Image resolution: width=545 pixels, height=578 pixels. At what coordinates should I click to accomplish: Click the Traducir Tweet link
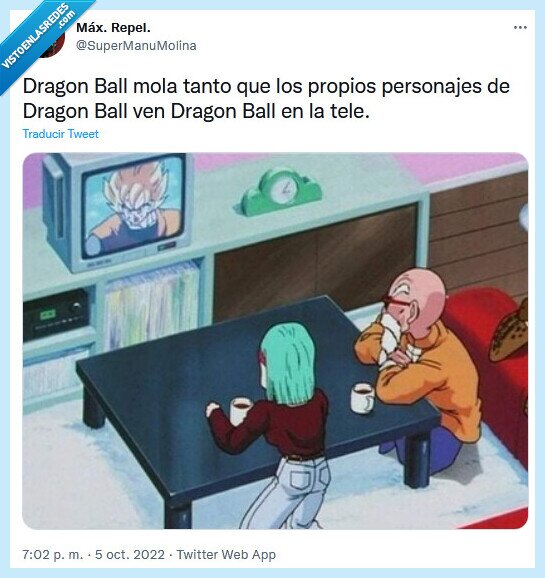click(60, 134)
